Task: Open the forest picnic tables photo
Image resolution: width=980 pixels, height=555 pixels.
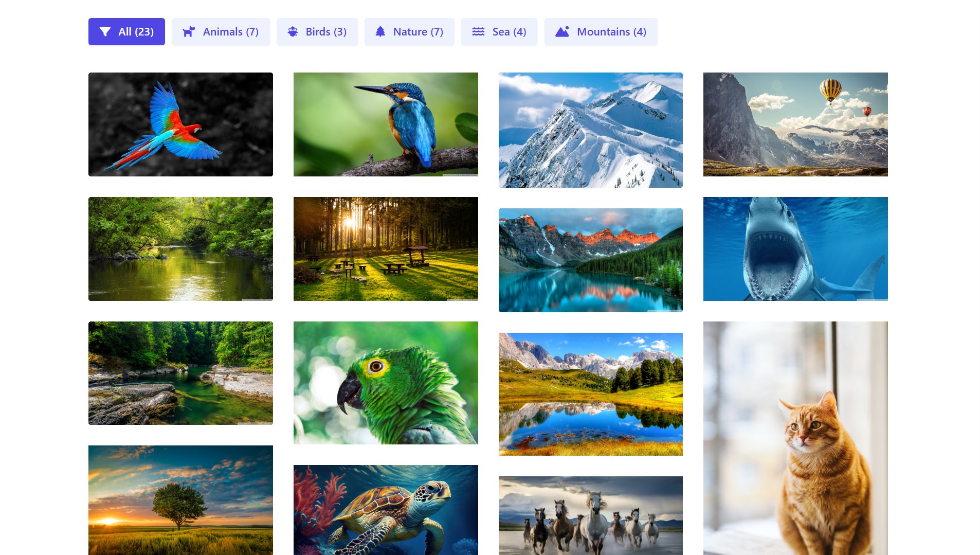Action: coord(386,249)
